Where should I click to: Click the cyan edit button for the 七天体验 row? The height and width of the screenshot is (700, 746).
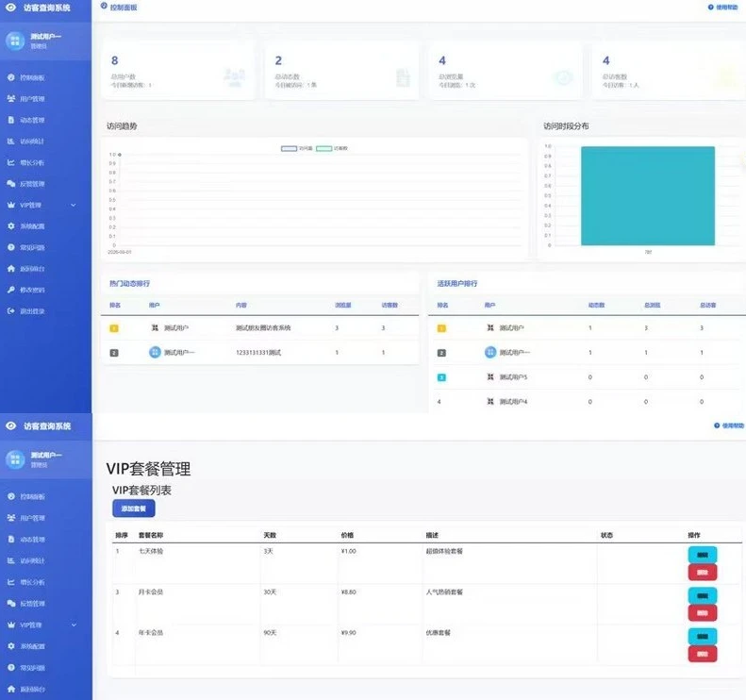click(703, 555)
